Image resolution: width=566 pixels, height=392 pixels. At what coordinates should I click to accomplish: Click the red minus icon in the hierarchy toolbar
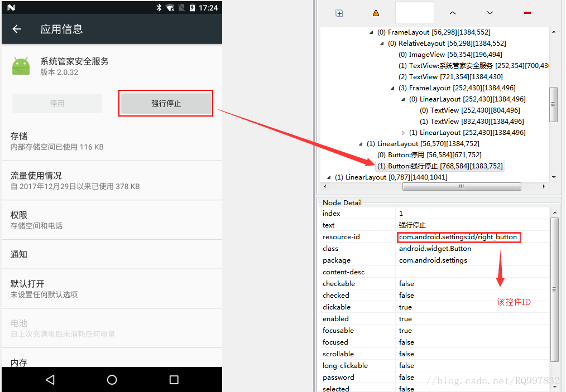527,13
